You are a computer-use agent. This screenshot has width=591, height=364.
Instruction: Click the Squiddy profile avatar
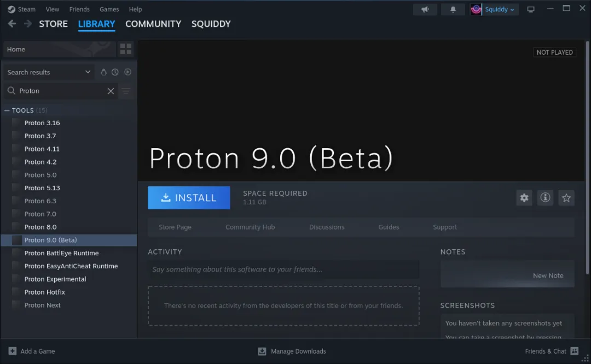pos(476,9)
